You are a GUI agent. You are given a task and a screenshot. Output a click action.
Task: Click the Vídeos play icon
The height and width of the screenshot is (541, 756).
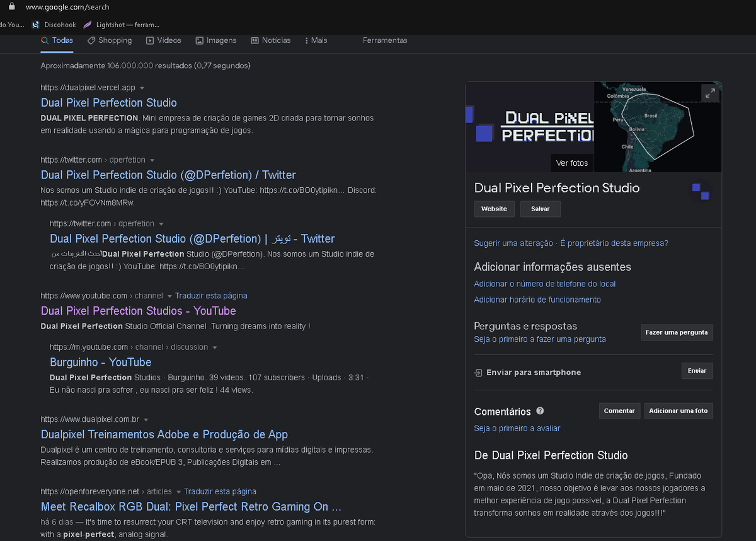pyautogui.click(x=150, y=40)
